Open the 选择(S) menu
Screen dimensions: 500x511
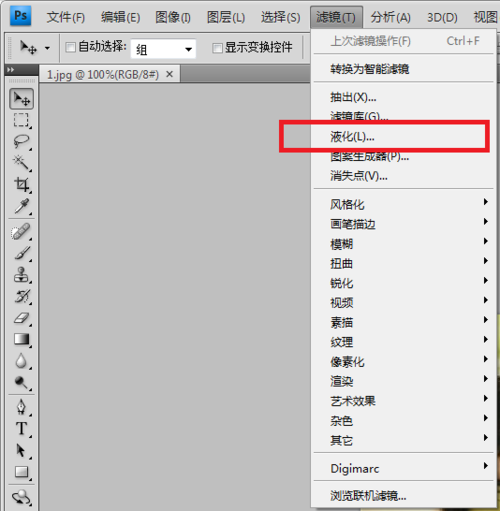pos(280,17)
